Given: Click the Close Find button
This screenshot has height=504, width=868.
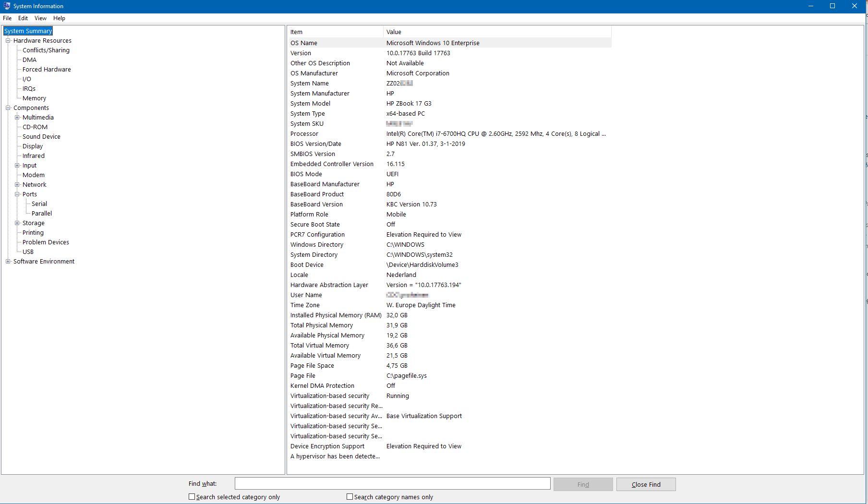Looking at the screenshot, I should coord(646,484).
